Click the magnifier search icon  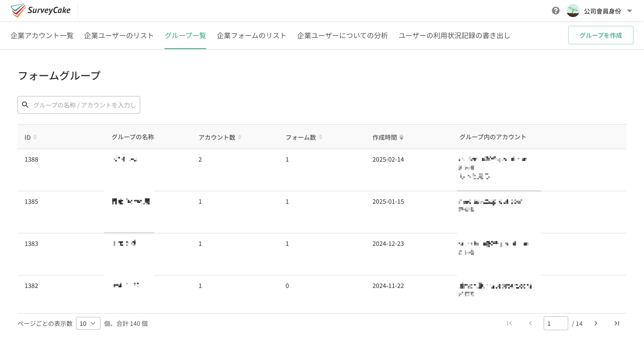pos(25,105)
